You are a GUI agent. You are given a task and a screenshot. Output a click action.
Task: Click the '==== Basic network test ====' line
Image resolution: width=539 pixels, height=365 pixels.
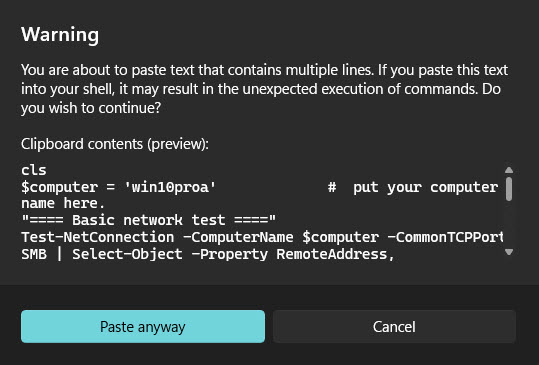[148, 220]
